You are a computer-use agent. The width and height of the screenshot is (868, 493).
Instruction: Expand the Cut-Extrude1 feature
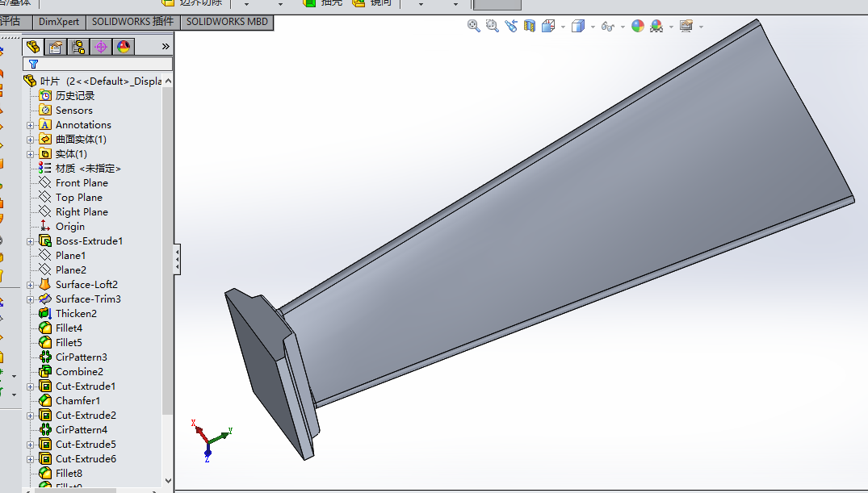pos(31,386)
